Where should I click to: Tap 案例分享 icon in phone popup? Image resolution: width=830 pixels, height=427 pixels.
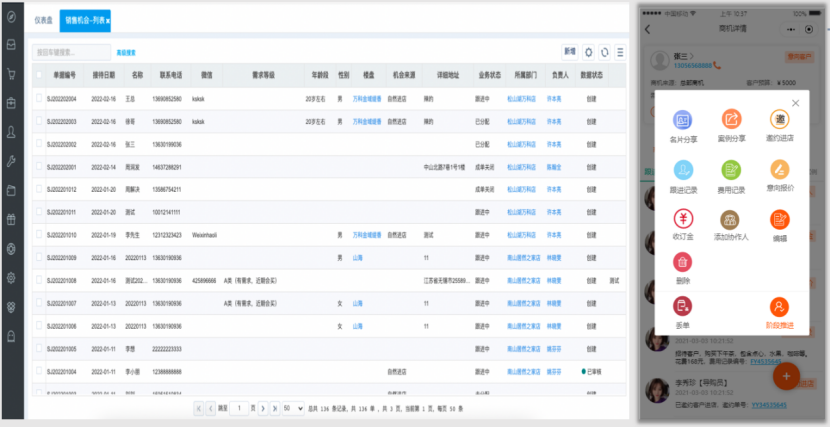(x=732, y=119)
